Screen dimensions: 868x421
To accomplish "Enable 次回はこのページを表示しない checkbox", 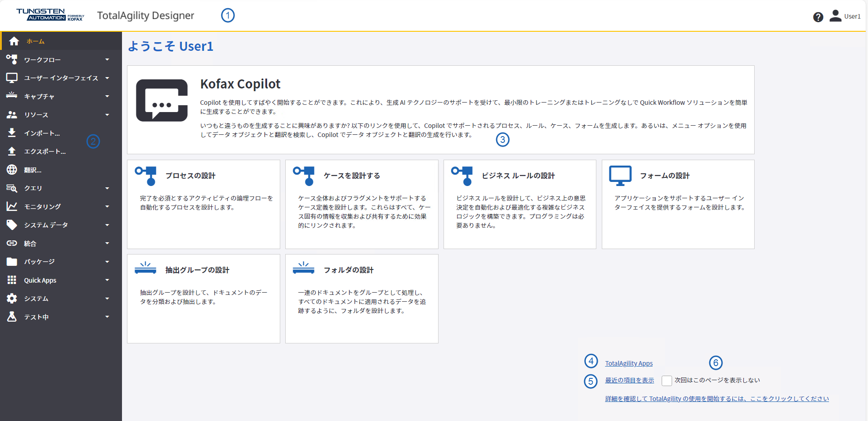I will tap(666, 381).
